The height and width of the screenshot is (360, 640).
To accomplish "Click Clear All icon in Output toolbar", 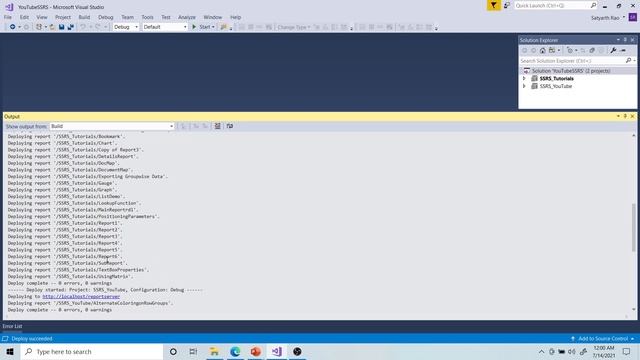I will [218, 126].
